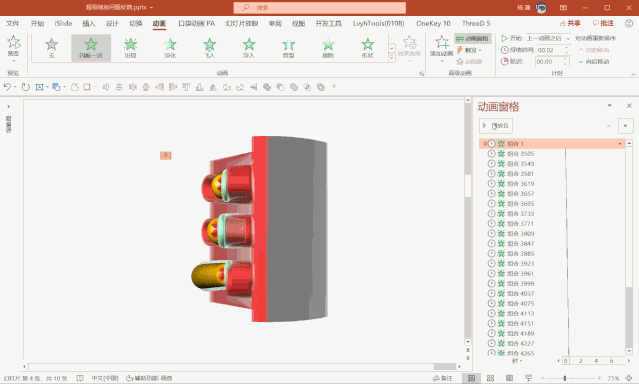Open the Seconds zoom dropdown below the animation list
This screenshot has height=384, width=639.
point(517,361)
